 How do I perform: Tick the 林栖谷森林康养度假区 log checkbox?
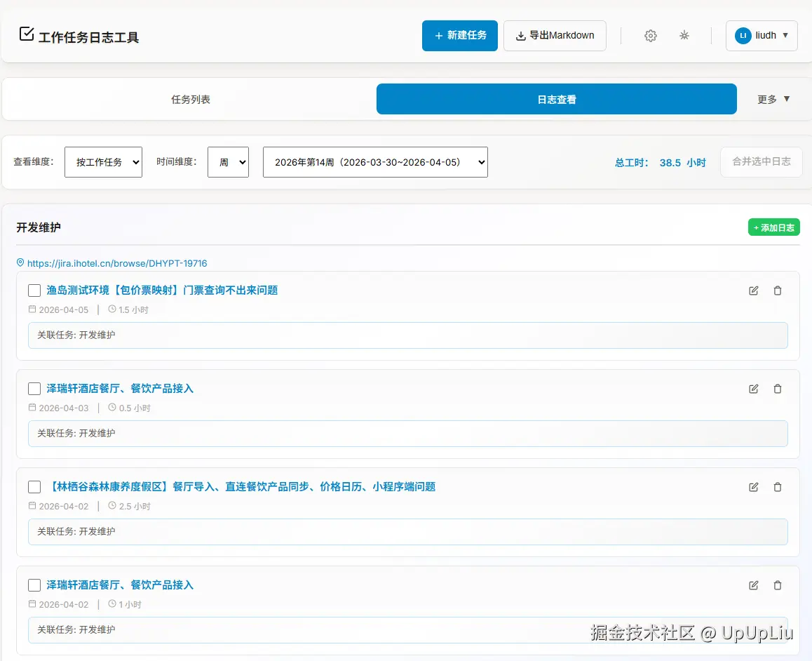34,487
